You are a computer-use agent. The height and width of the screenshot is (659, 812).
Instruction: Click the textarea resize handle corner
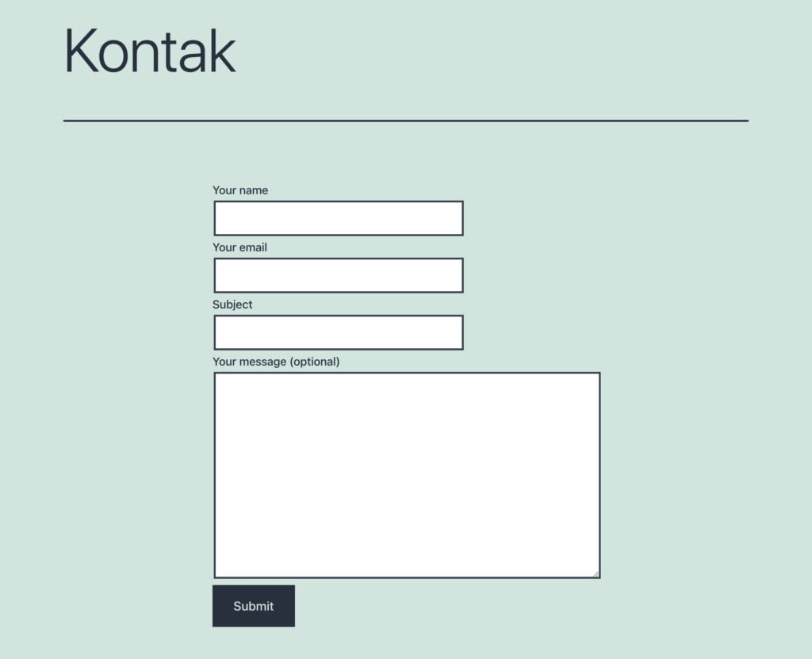click(596, 574)
